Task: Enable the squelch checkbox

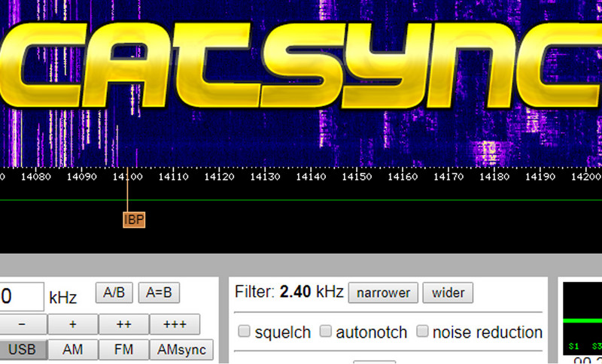Action: coord(244,331)
